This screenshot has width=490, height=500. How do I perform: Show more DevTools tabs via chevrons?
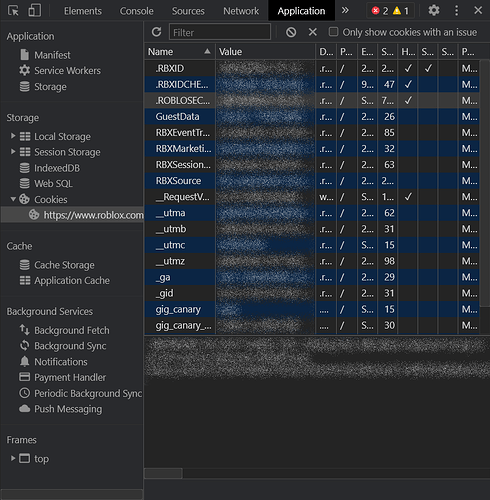345,11
